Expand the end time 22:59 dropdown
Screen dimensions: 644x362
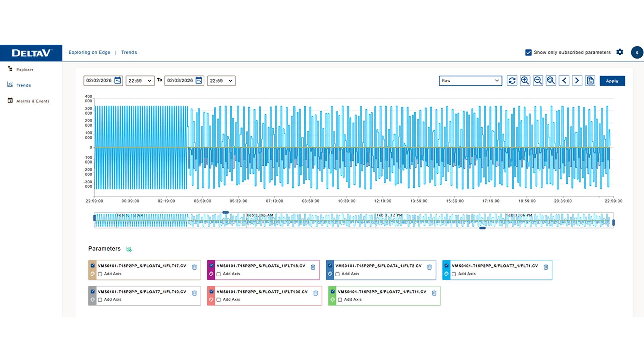click(x=221, y=81)
